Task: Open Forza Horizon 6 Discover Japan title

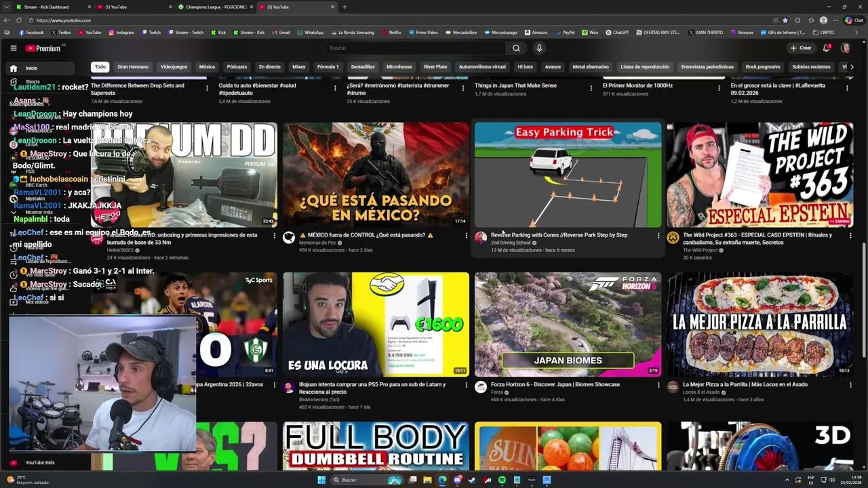Action: (555, 384)
